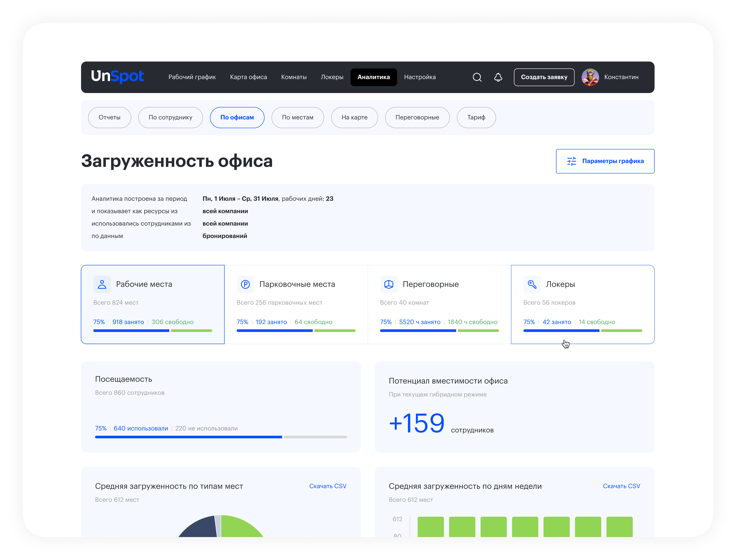736x560 pixels.
Task: Open Настройка in top navigation
Action: coord(420,77)
